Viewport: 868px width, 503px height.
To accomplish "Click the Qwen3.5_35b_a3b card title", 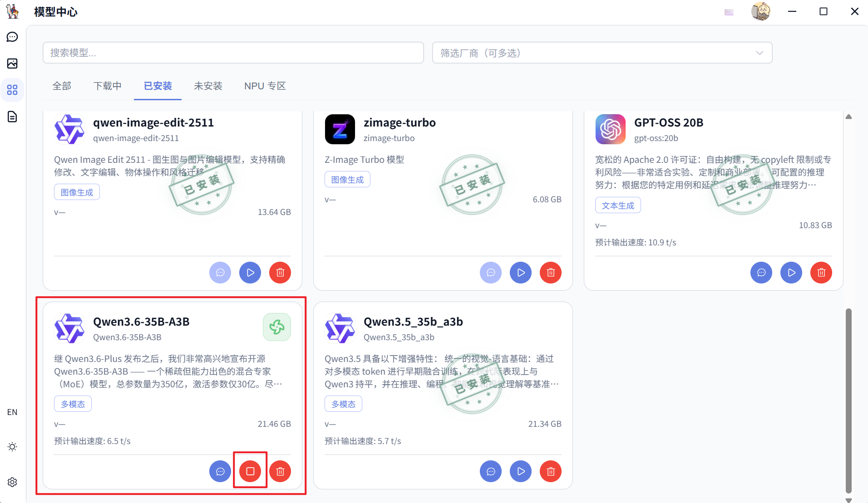I will (413, 322).
